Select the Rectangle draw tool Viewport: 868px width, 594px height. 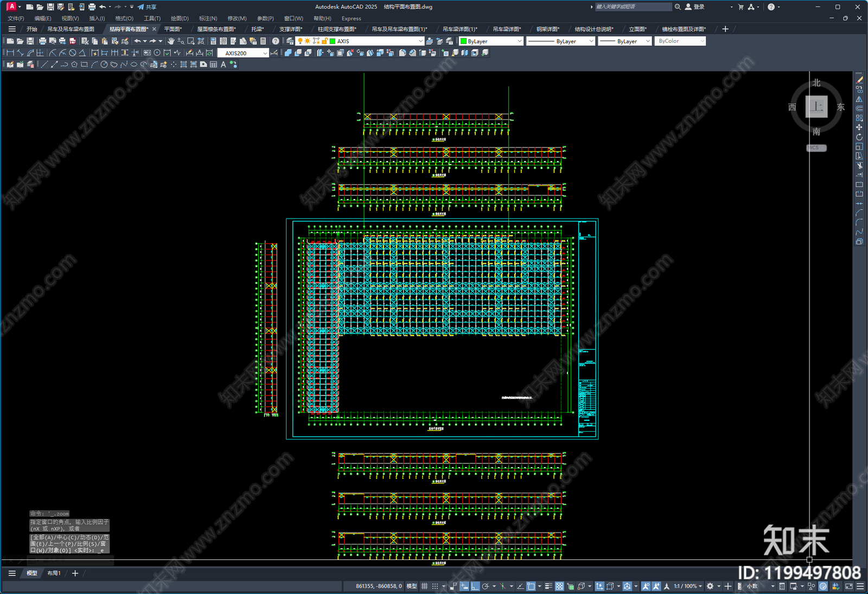pos(84,64)
